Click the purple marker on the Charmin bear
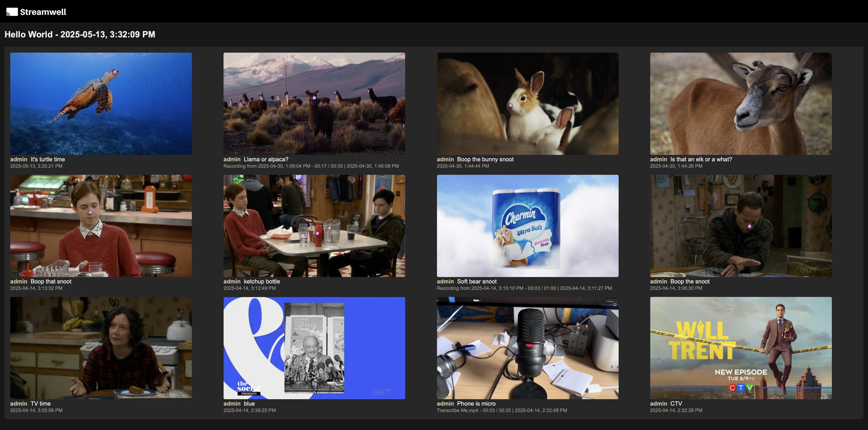 (506, 233)
